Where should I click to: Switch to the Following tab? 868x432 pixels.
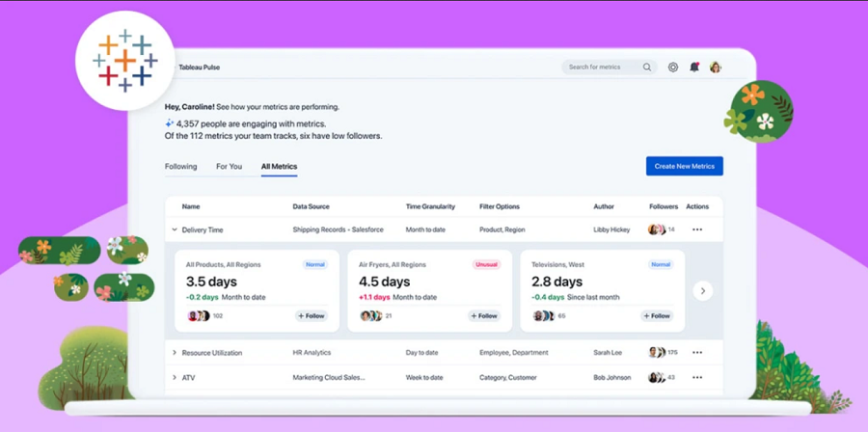click(180, 167)
